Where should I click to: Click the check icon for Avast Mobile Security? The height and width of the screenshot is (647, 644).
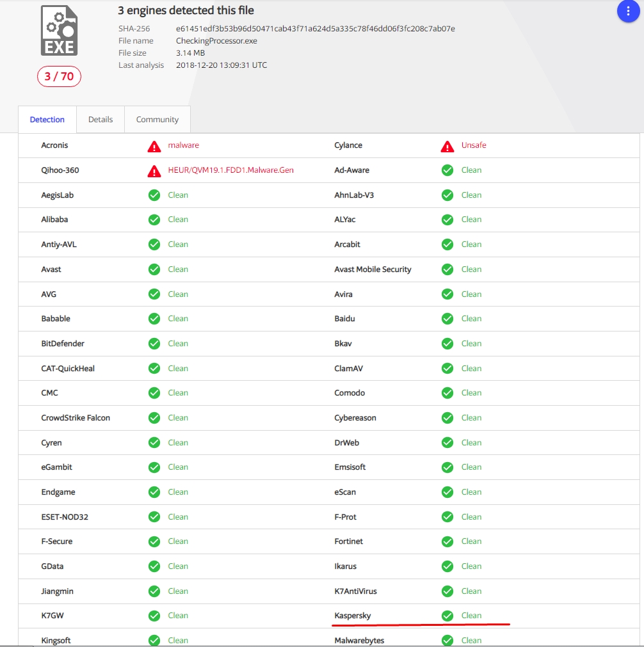click(x=447, y=269)
